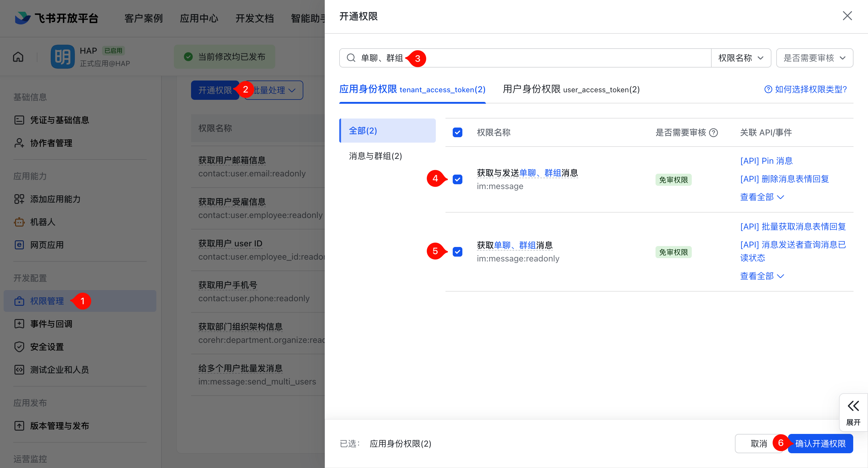868x468 pixels.
Task: Open the [API] 消息发送者查询消息已读状态 link
Action: point(793,251)
